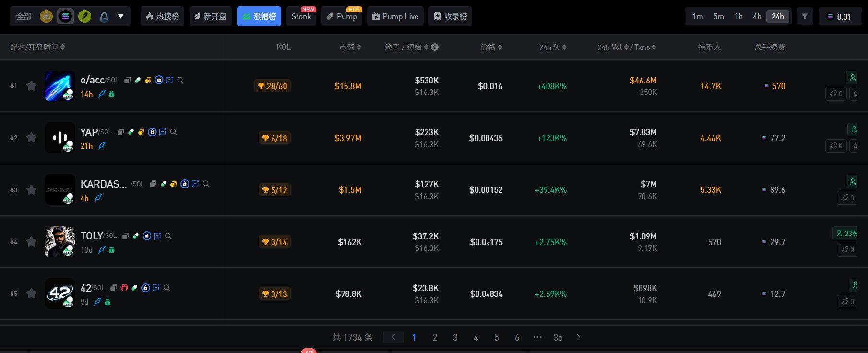Select the BNB chain filter icon
This screenshot has height=353, width=868.
coord(46,16)
